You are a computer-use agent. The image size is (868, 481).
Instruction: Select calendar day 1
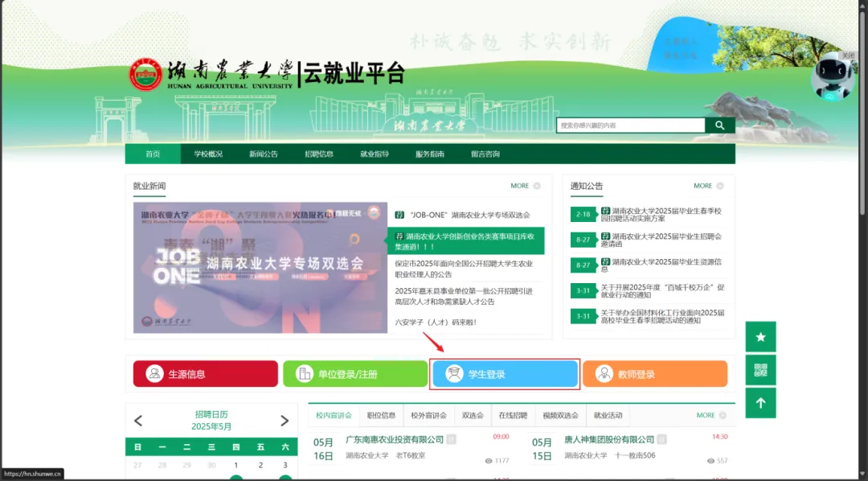tap(235, 465)
